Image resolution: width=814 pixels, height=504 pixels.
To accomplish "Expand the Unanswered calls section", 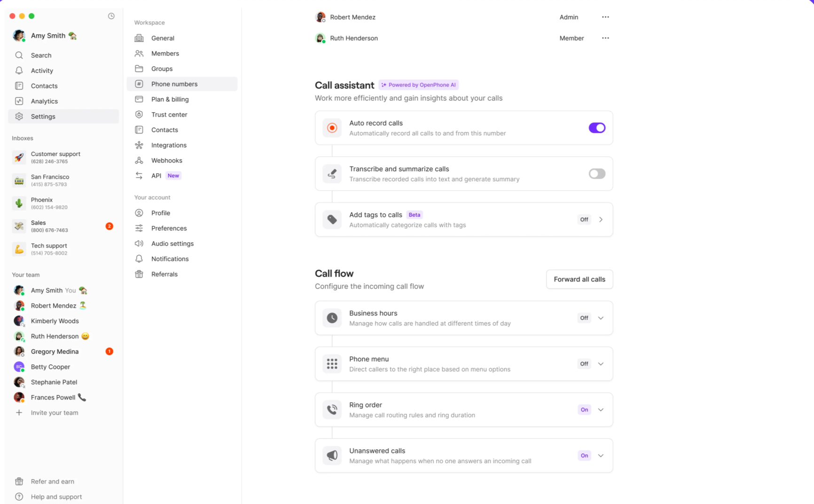I will [601, 456].
